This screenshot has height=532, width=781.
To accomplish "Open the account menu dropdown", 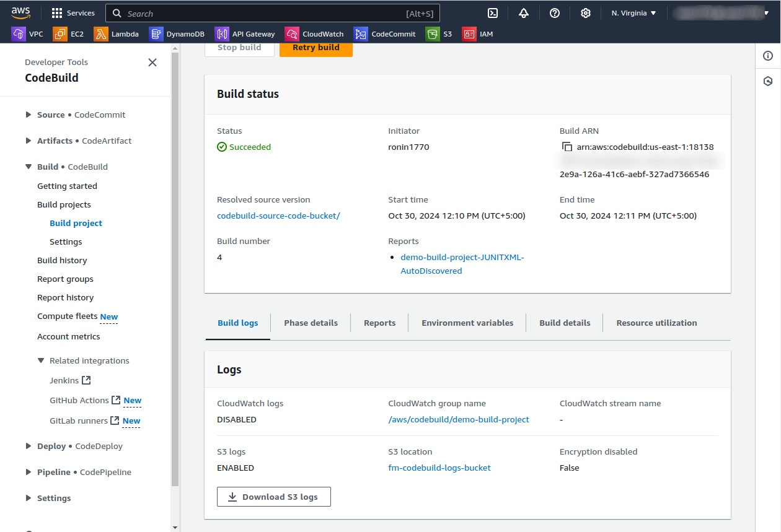I will click(x=721, y=13).
